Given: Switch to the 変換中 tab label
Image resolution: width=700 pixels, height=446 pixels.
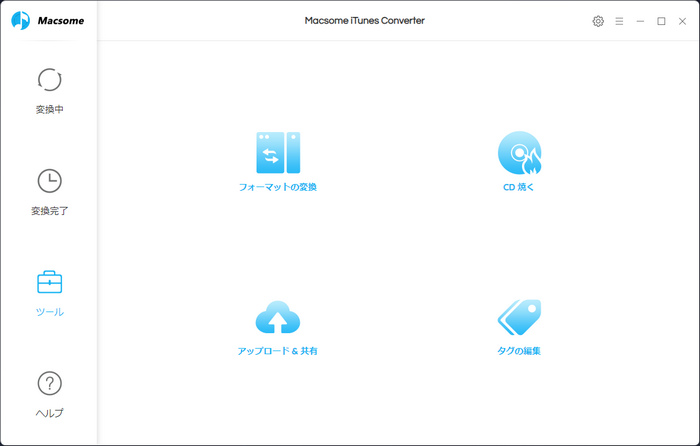Looking at the screenshot, I should coord(49,109).
